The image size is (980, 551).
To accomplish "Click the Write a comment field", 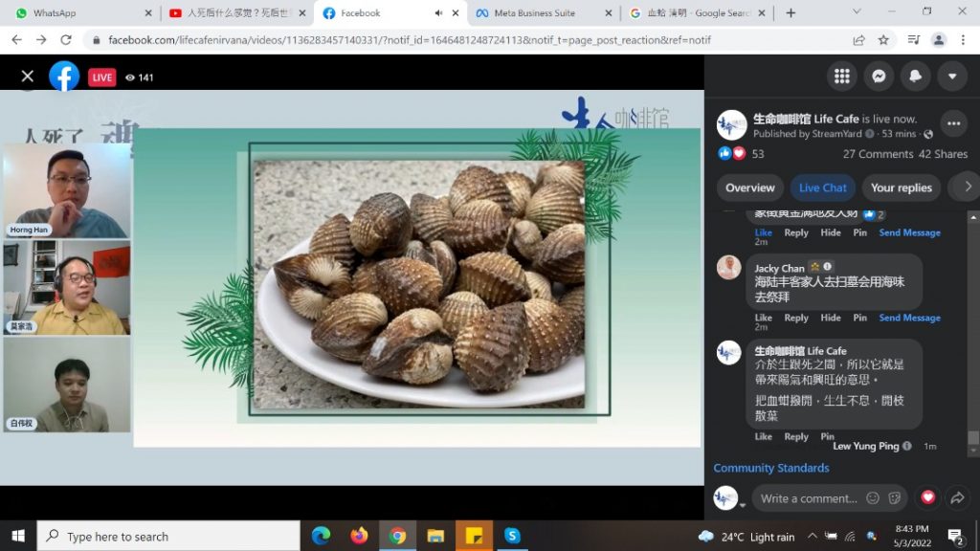I will coord(809,498).
